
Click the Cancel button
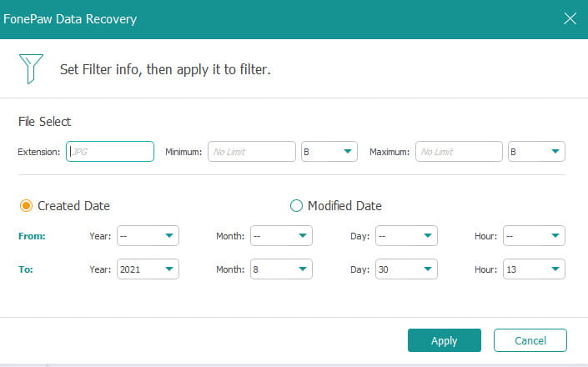tap(530, 340)
